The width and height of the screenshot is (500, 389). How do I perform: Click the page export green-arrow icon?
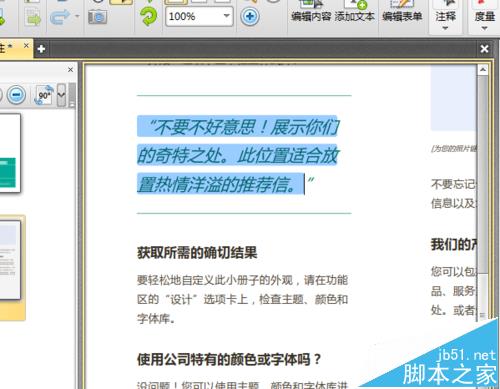point(33,17)
